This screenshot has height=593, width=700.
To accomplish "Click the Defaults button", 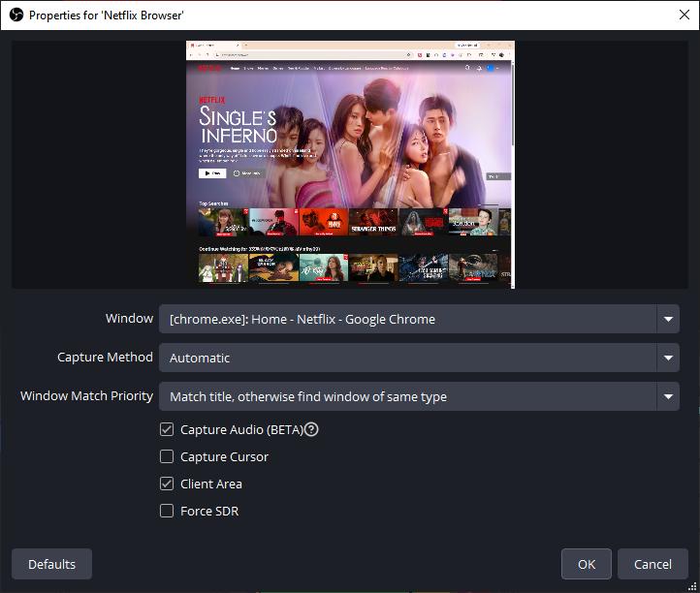I will 51,564.
